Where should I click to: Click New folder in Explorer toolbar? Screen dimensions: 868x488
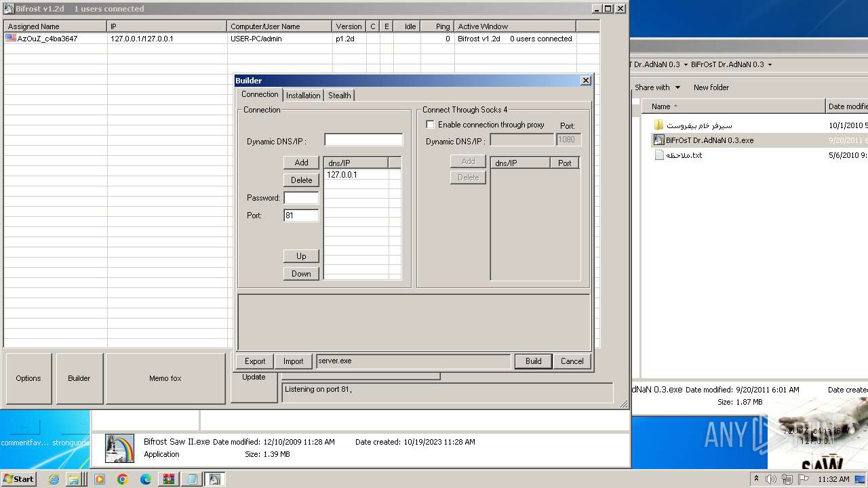(711, 87)
